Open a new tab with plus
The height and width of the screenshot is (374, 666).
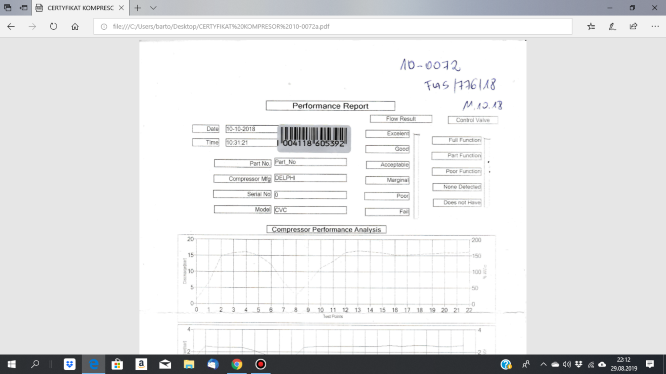[138, 8]
